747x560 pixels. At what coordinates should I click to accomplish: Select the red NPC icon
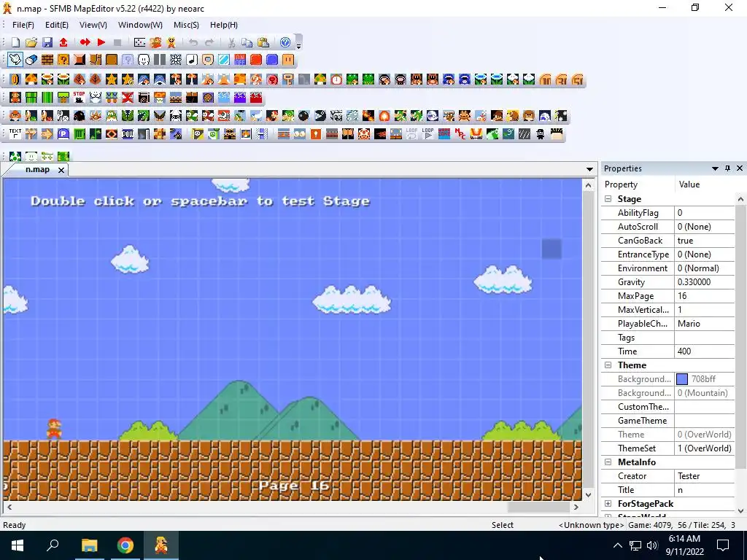pos(460,134)
